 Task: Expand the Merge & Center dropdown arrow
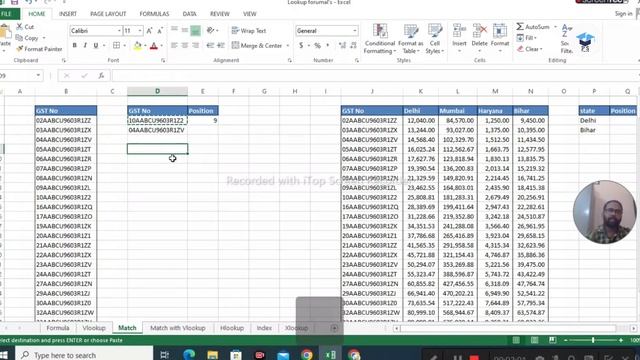coord(288,46)
